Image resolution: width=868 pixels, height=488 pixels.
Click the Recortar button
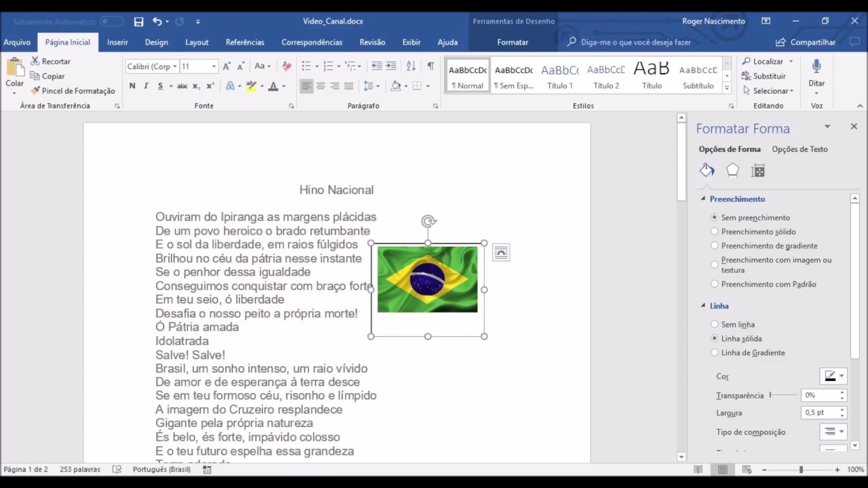click(x=50, y=61)
